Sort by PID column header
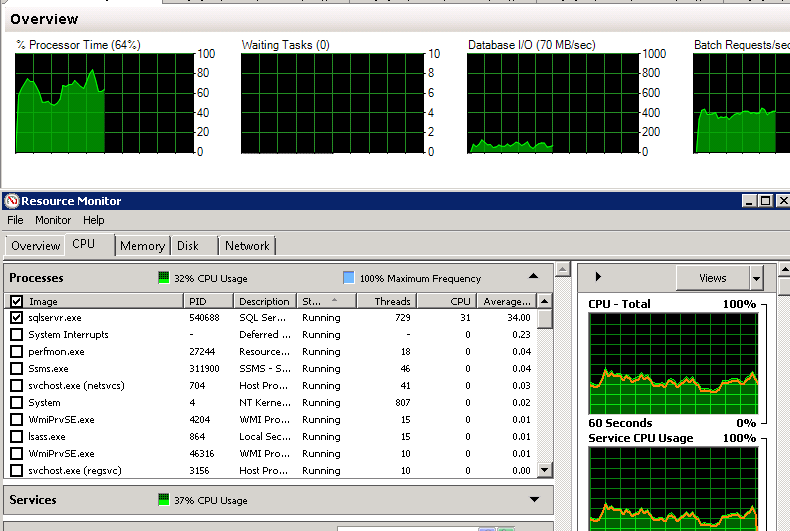This screenshot has height=531, width=790. click(x=208, y=301)
